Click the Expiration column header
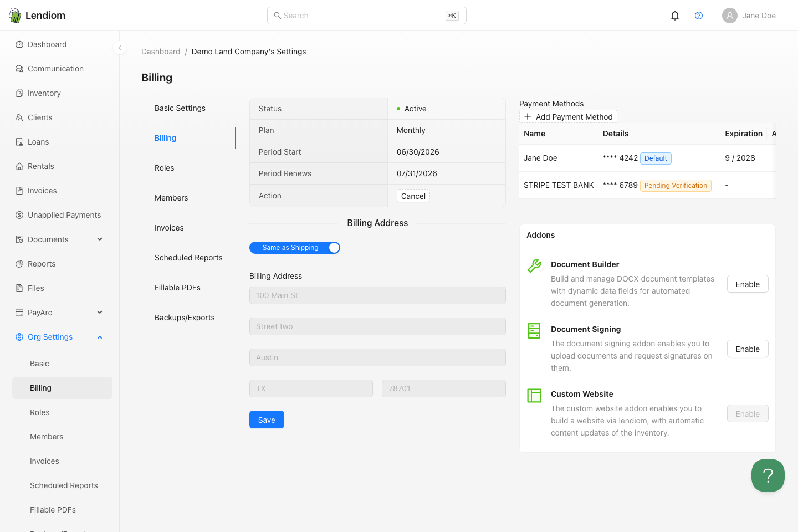798x532 pixels. point(744,134)
